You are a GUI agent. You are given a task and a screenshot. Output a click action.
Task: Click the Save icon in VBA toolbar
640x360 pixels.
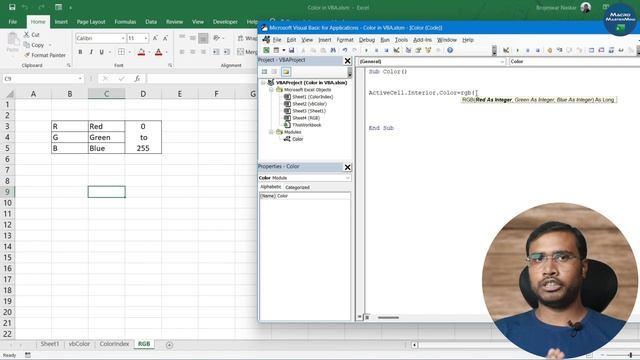pos(291,50)
